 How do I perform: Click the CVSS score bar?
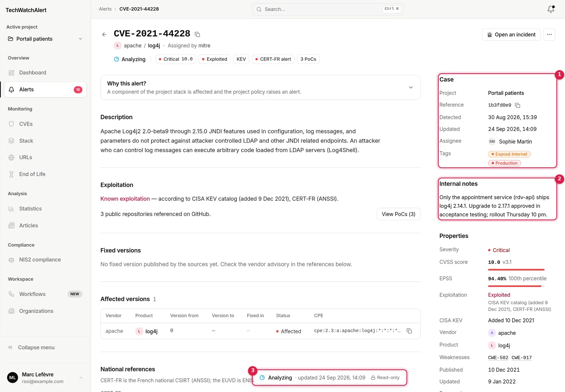coord(516,270)
